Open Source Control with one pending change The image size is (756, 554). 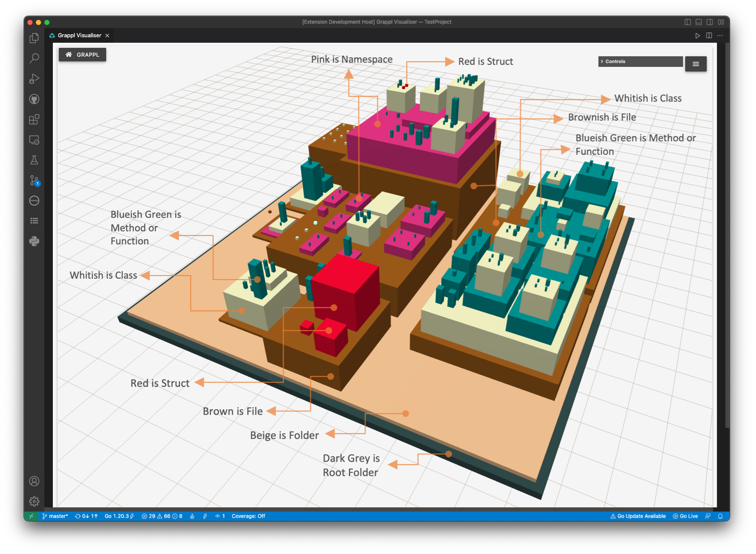point(34,181)
